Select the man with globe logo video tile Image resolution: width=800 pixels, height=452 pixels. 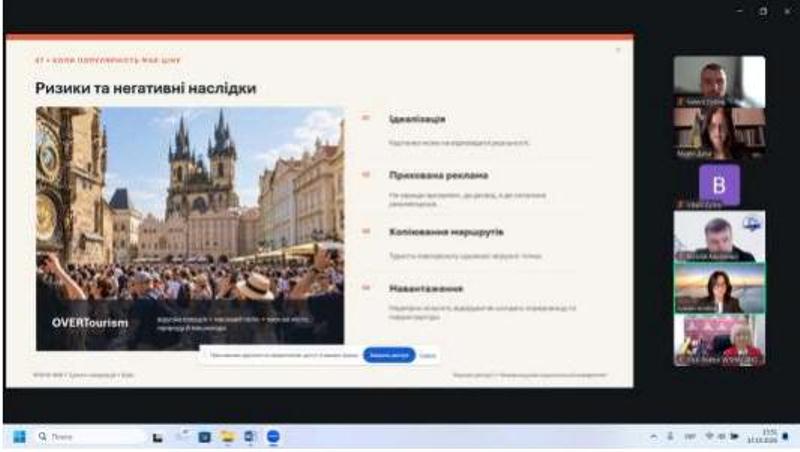click(719, 236)
